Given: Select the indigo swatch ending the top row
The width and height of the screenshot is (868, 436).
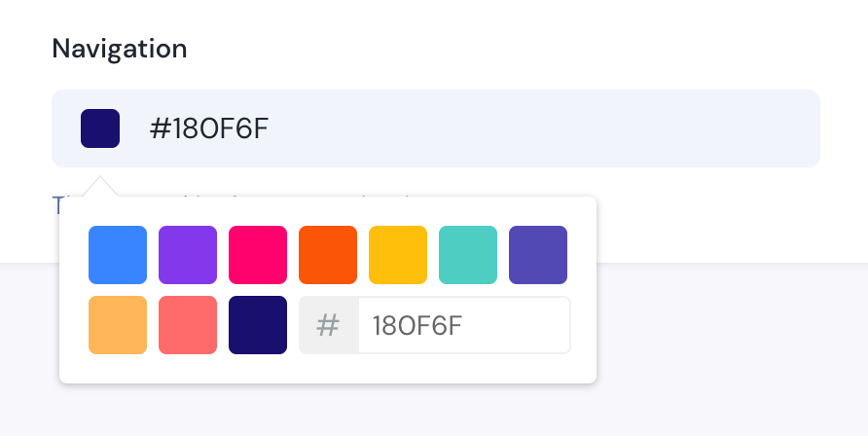Looking at the screenshot, I should [x=538, y=255].
